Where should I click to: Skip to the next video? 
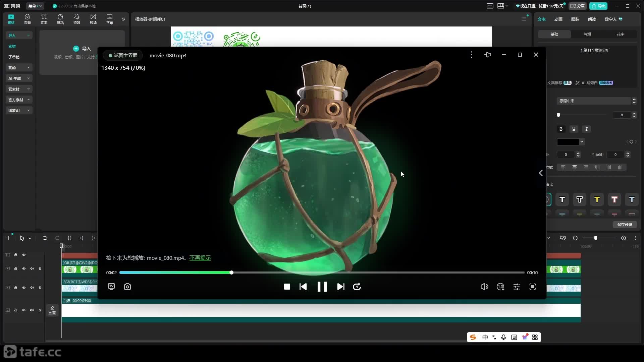click(x=341, y=287)
